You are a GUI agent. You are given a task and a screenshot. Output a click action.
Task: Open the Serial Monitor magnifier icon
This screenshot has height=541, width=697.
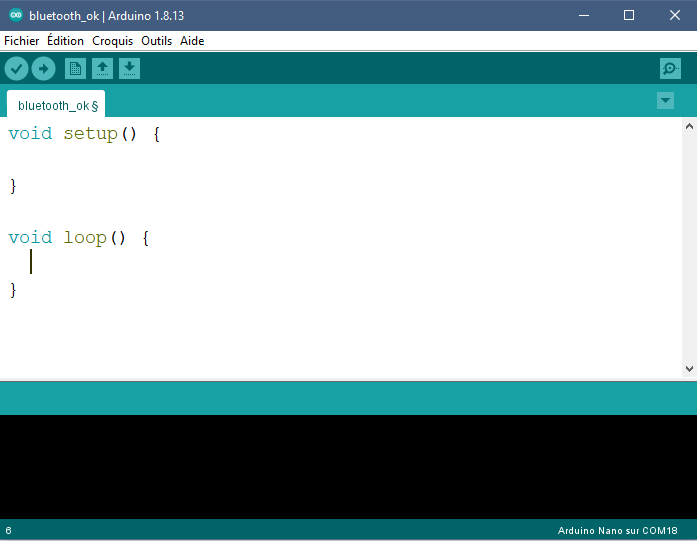coord(670,69)
